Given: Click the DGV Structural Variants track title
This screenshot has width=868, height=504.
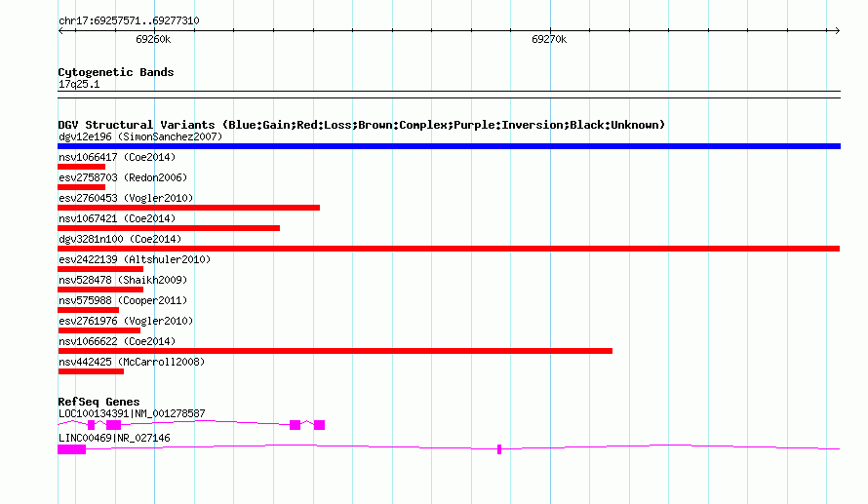Looking at the screenshot, I should (x=362, y=125).
